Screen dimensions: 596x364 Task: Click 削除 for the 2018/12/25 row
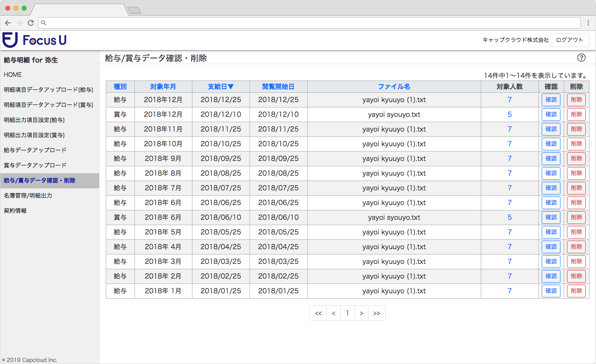click(576, 100)
